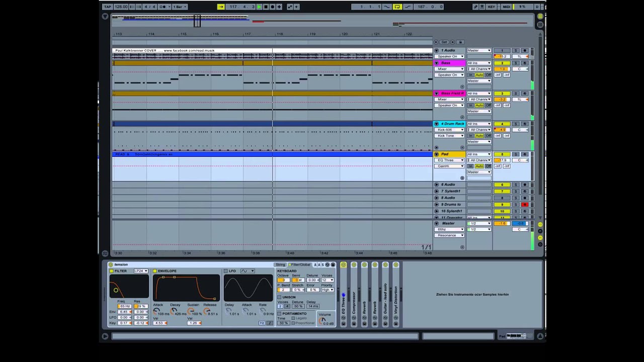Click the envelope Attack knob
Viewport: 644px width, 362px height.
click(x=156, y=311)
